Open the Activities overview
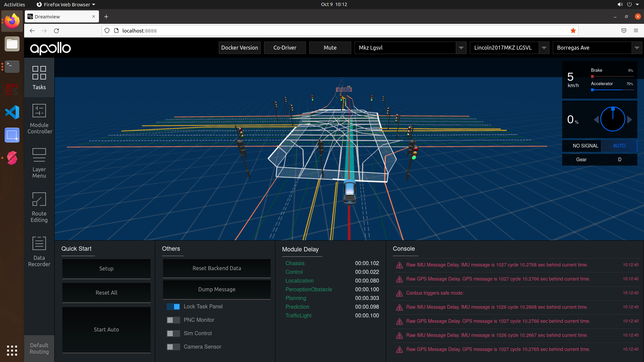 point(14,4)
